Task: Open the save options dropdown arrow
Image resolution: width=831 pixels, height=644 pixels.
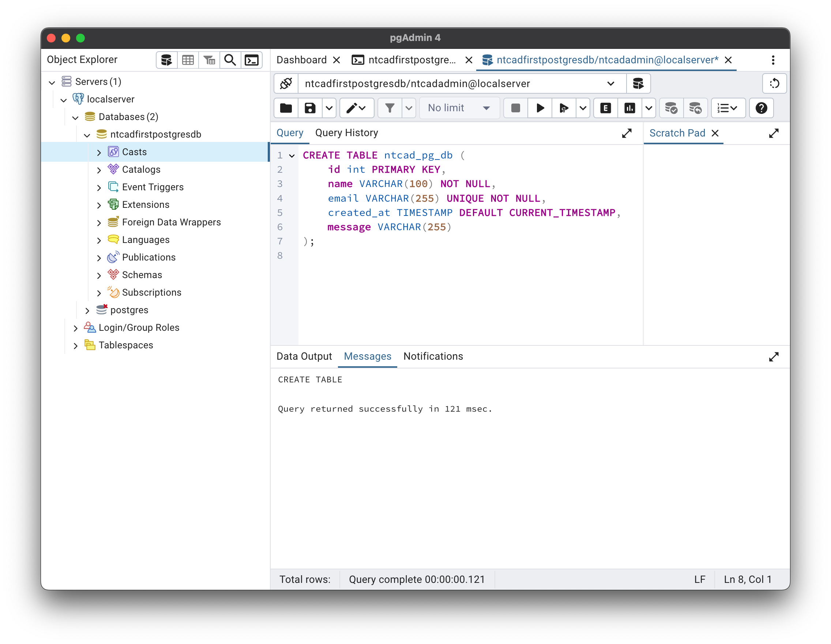Action: [329, 108]
